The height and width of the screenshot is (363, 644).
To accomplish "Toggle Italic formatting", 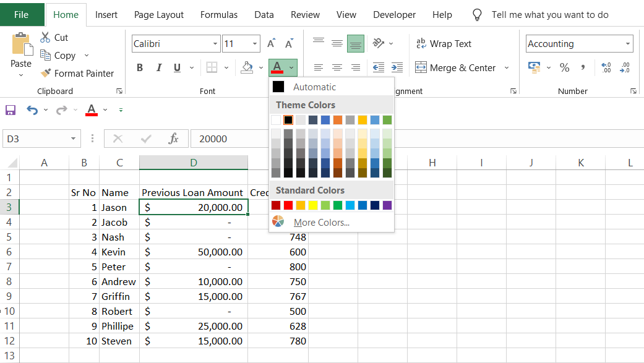I will point(158,68).
